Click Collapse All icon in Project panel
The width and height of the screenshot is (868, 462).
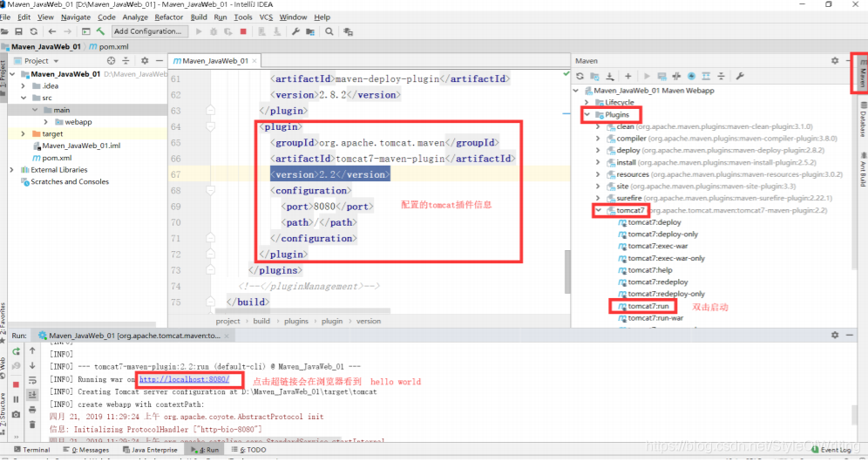tap(125, 60)
